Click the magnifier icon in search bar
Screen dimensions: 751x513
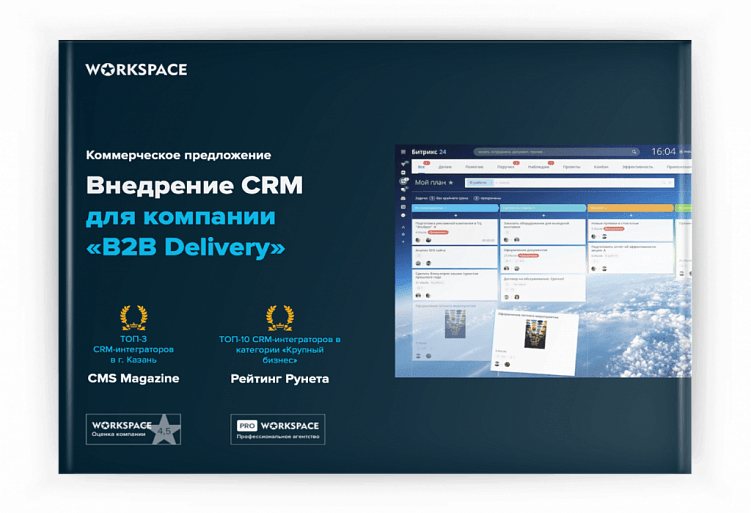click(x=636, y=151)
